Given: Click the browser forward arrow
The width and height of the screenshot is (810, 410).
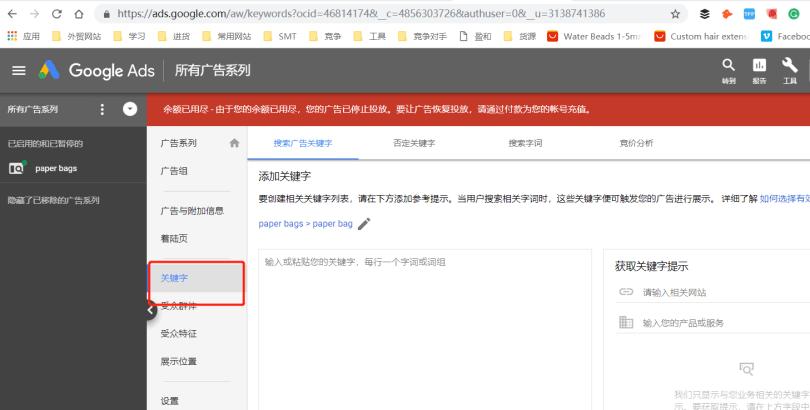Looking at the screenshot, I should 34,14.
